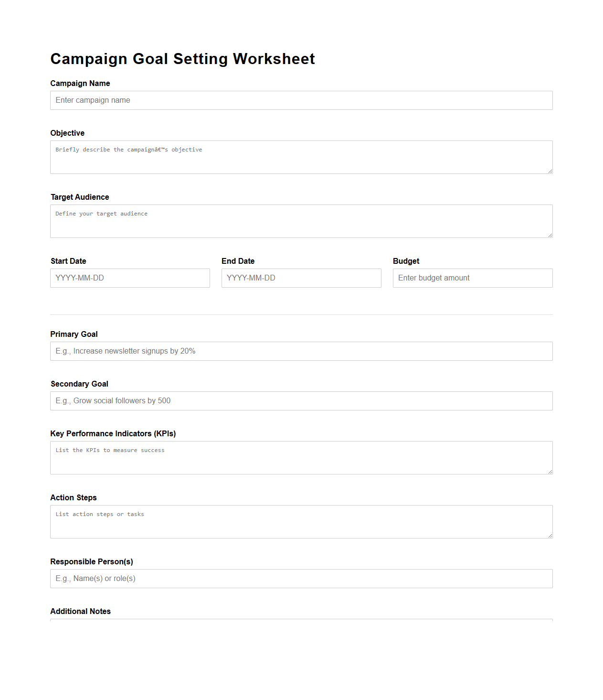Image resolution: width=603 pixels, height=700 pixels.
Task: Focus the Action Steps text area
Action: [x=301, y=521]
